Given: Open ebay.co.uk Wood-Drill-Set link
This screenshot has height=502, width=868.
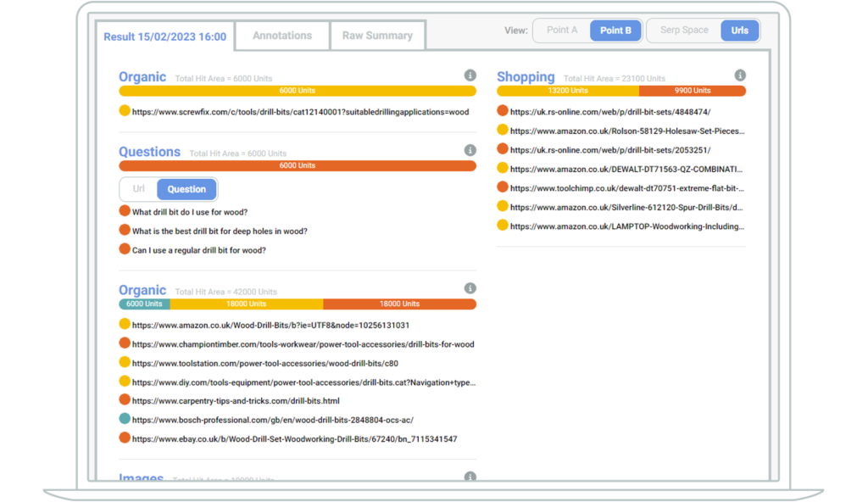Looking at the screenshot, I should point(294,439).
